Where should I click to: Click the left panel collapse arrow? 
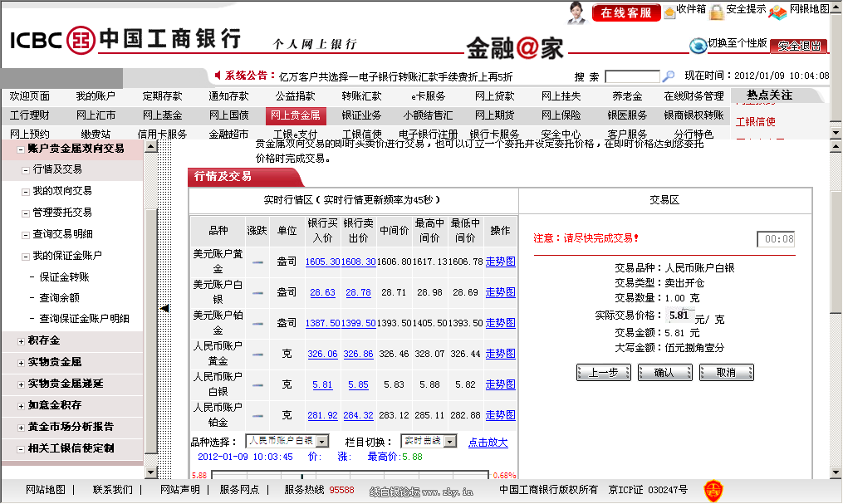tap(164, 308)
